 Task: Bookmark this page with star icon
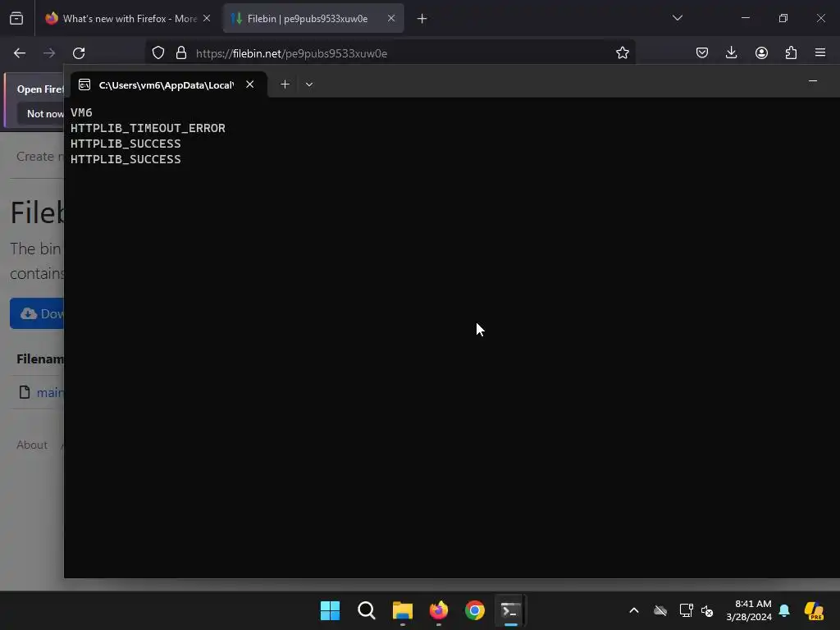pos(622,53)
